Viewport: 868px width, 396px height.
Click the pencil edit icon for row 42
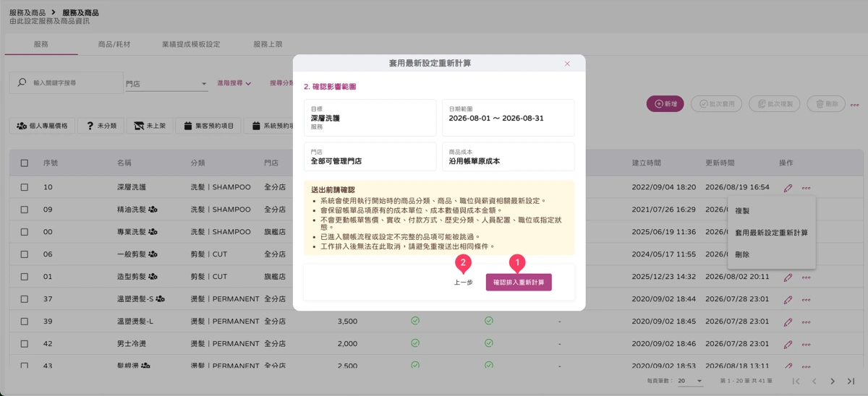[x=788, y=345]
